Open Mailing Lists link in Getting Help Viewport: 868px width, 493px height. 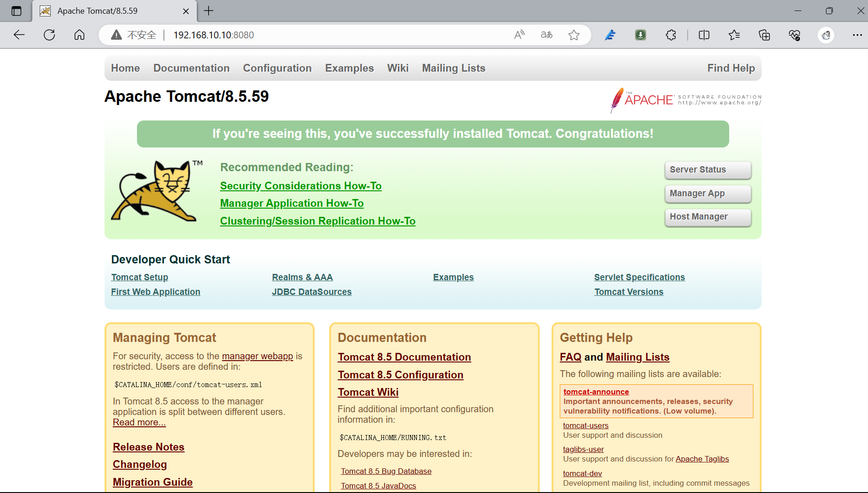[x=638, y=357]
